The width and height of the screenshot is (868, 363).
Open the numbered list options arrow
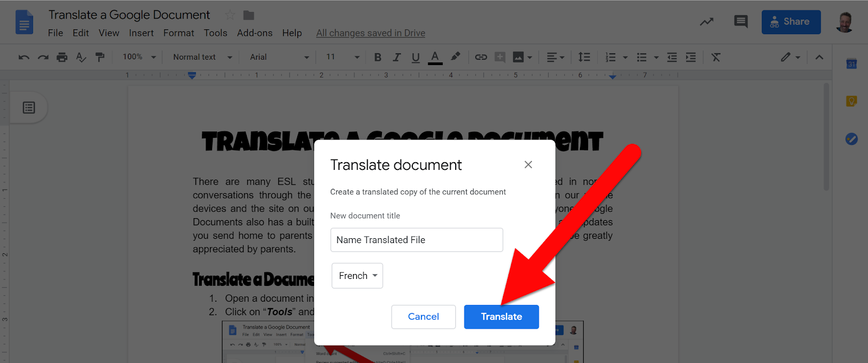tap(625, 57)
